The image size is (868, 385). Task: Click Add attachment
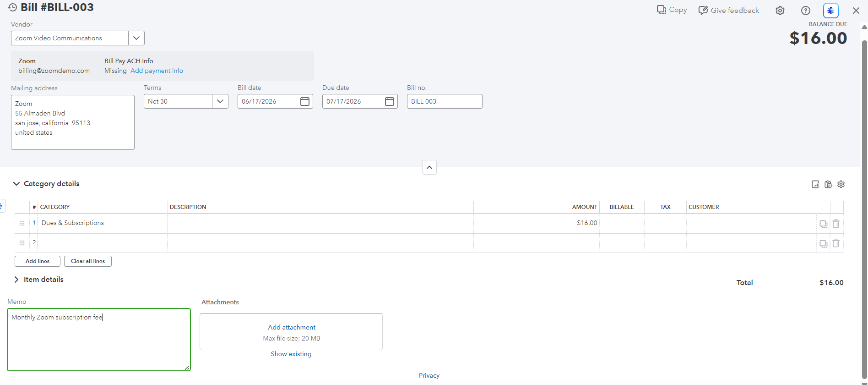point(292,327)
